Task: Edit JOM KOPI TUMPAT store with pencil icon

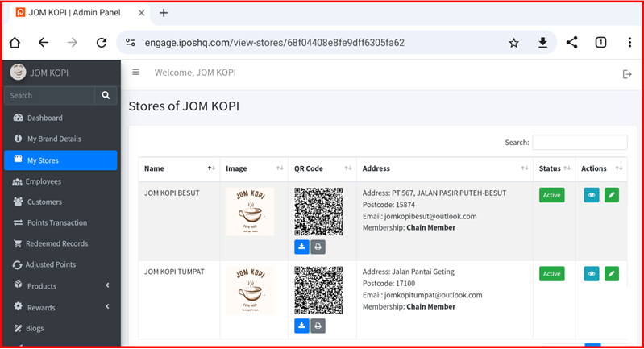Action: click(x=611, y=274)
